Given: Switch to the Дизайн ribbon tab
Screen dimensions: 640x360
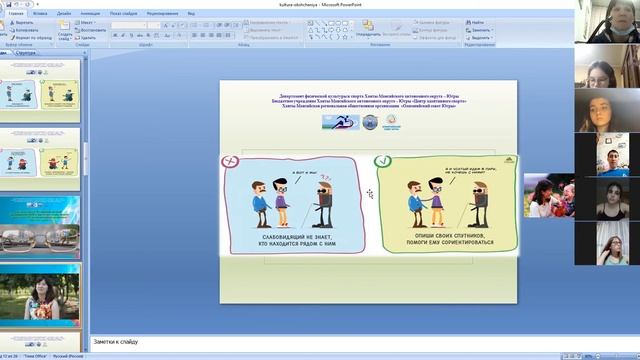Looking at the screenshot, I should [x=64, y=13].
